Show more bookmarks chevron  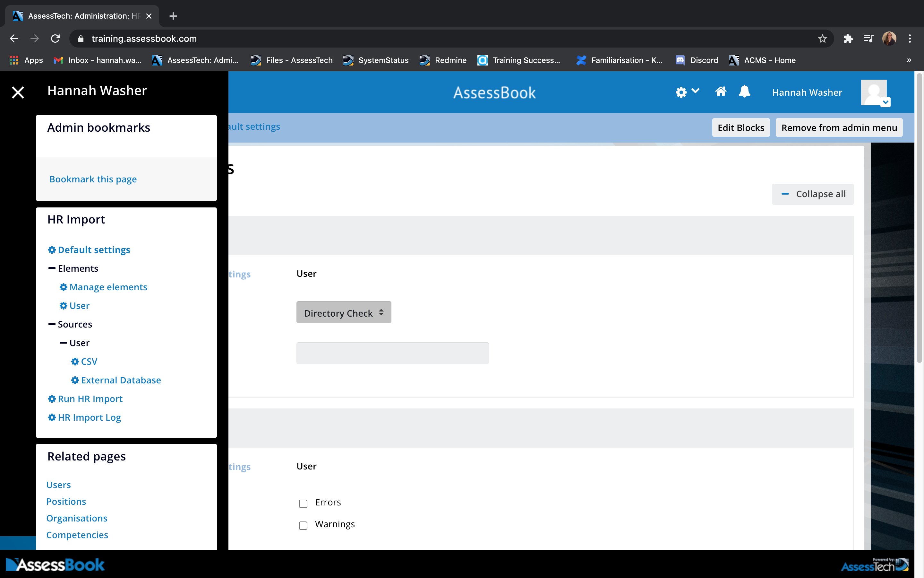(x=909, y=60)
